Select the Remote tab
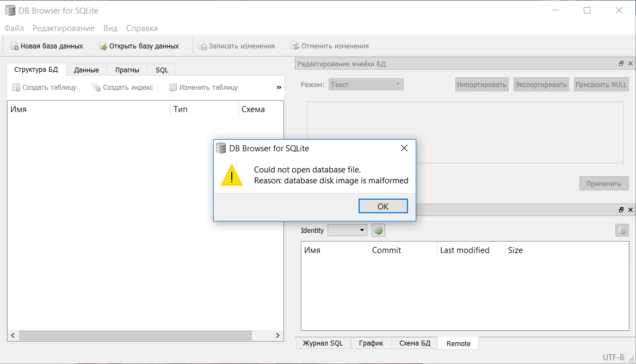The width and height of the screenshot is (636, 364). pyautogui.click(x=458, y=343)
